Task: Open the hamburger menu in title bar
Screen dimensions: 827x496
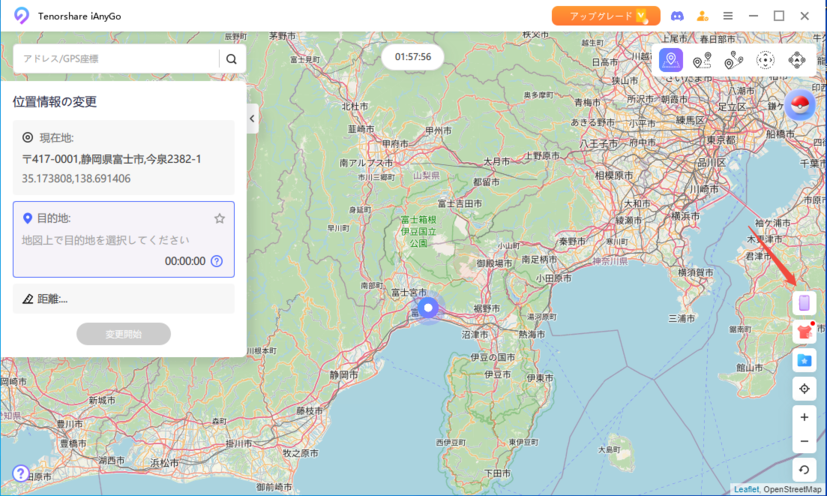Action: click(728, 16)
